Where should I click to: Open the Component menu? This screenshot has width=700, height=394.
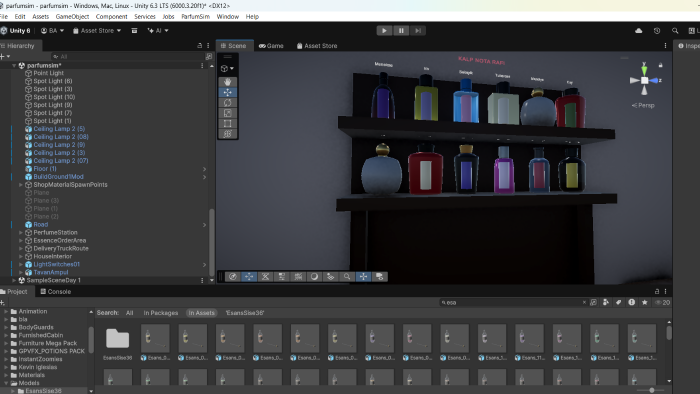(x=112, y=17)
